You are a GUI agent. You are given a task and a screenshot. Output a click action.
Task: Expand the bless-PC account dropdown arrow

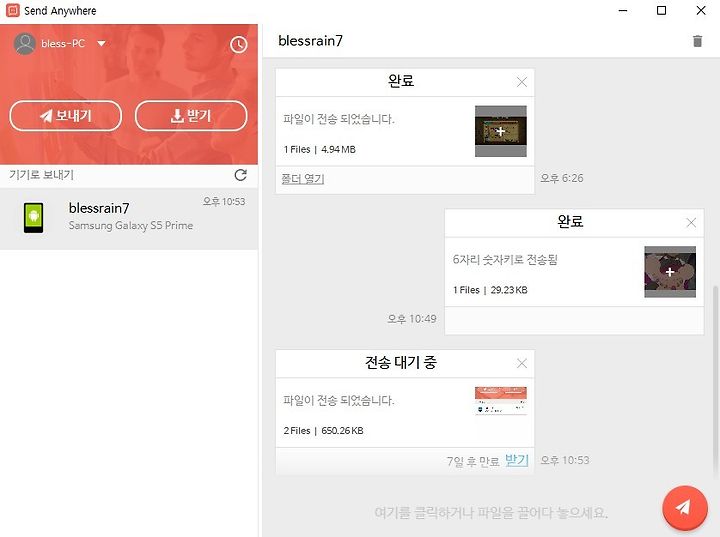101,44
